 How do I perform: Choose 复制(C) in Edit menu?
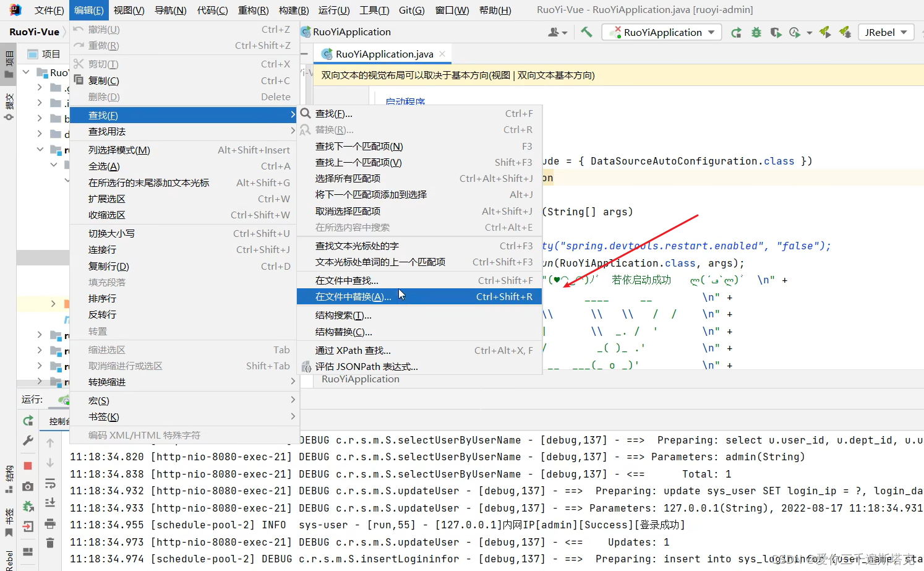click(184, 80)
